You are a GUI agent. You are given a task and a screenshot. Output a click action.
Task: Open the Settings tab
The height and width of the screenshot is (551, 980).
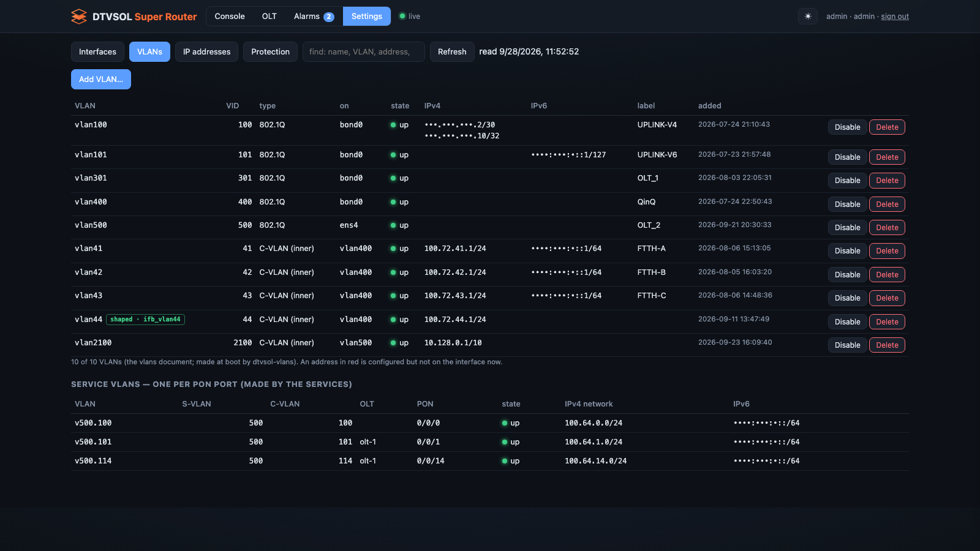point(367,17)
